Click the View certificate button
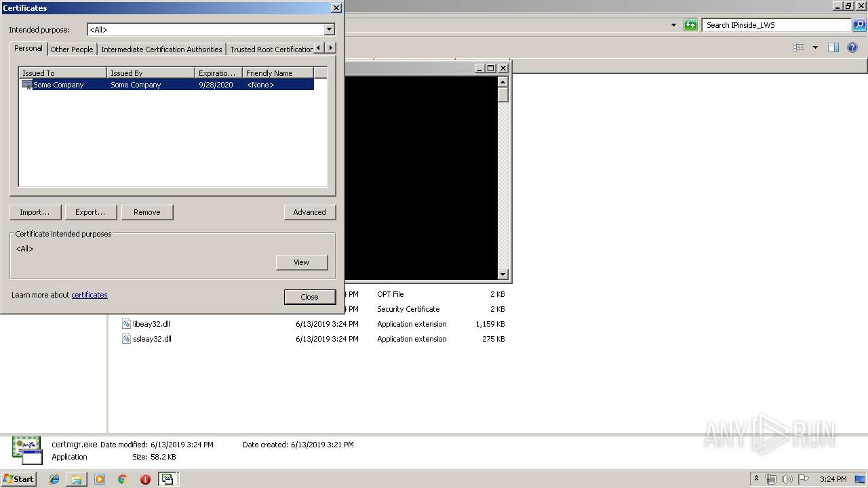The height and width of the screenshot is (488, 868). coord(302,262)
